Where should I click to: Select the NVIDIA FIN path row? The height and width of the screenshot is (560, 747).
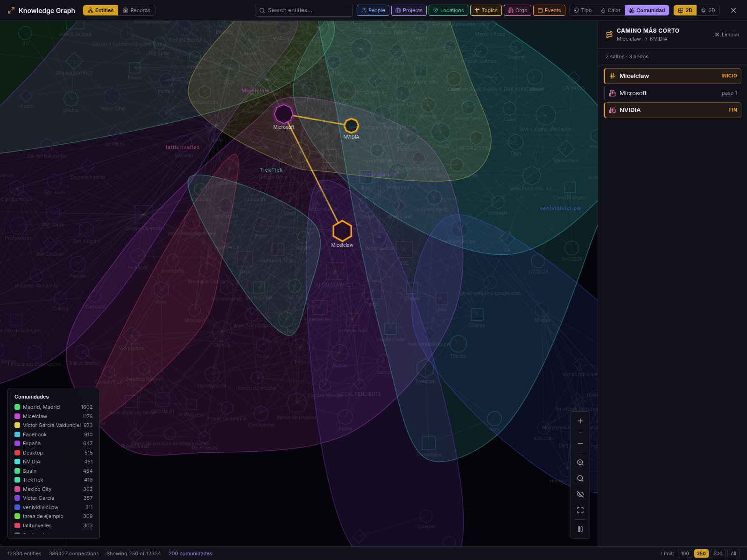pyautogui.click(x=672, y=110)
